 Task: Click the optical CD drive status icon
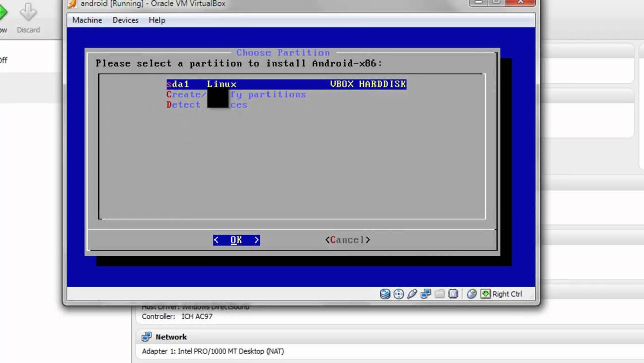(x=399, y=294)
